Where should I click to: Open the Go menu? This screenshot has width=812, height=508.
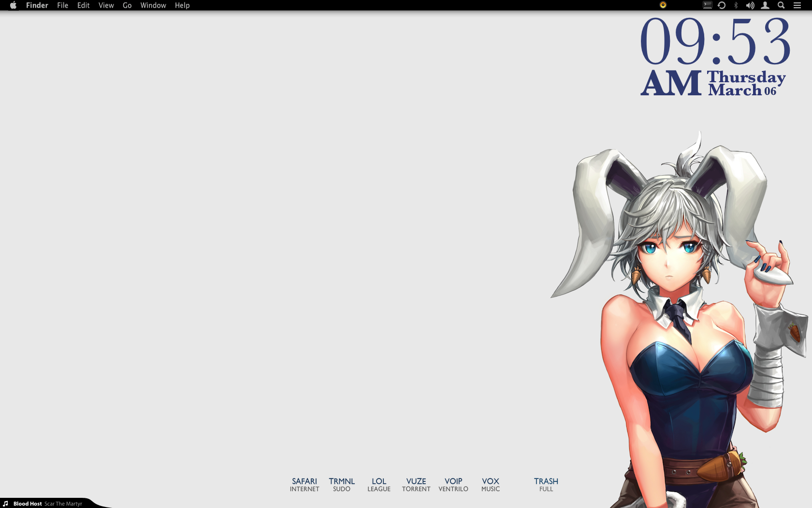(127, 5)
